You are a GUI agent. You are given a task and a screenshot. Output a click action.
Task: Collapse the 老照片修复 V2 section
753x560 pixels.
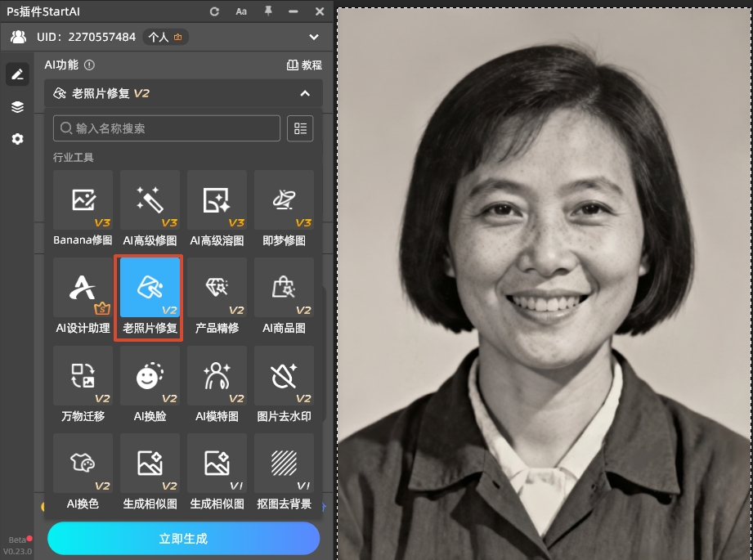point(305,93)
